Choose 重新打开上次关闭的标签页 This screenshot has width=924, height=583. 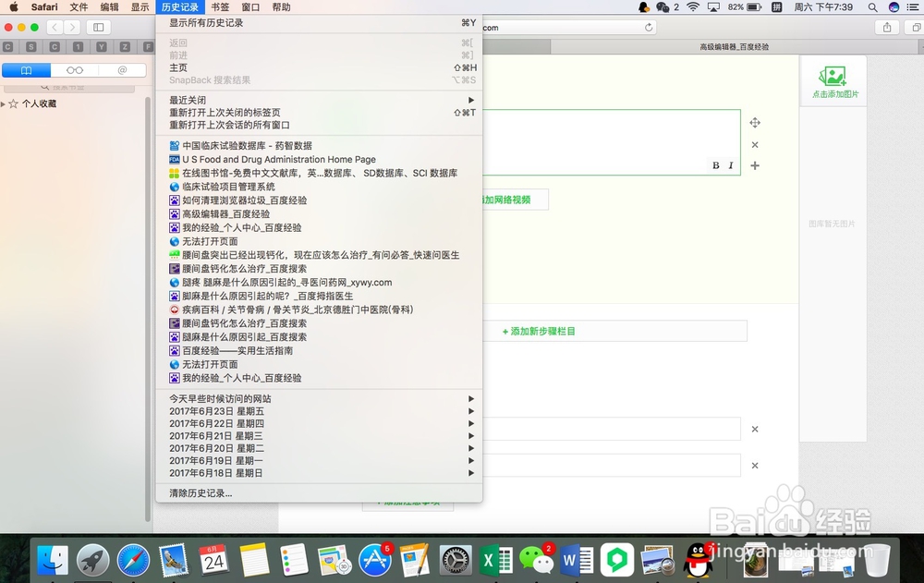click(x=319, y=113)
